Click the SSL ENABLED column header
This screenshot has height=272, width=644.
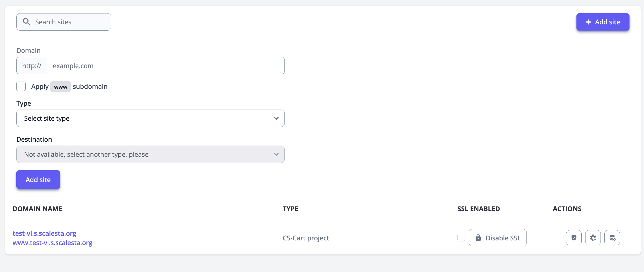[479, 209]
